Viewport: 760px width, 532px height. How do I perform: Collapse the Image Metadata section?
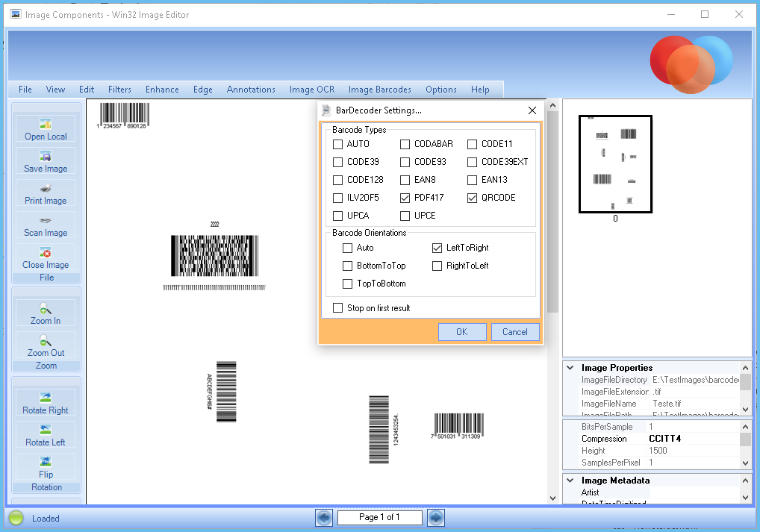tap(570, 481)
